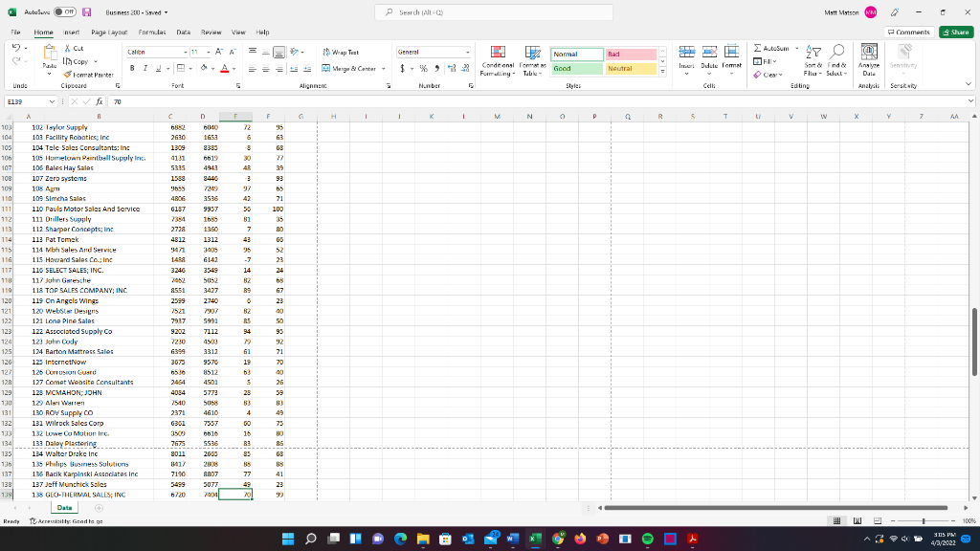Click the zoom slider in the status bar
This screenshot has height=551, width=980.
tap(924, 520)
